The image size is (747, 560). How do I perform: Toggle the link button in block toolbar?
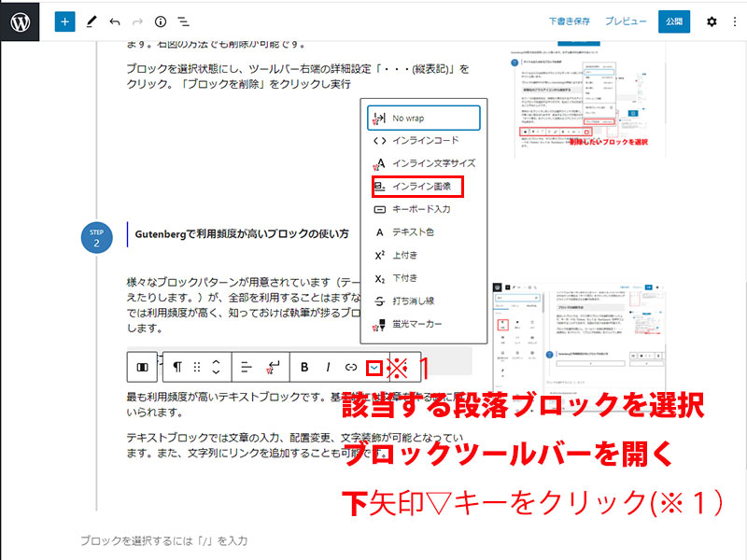(351, 367)
